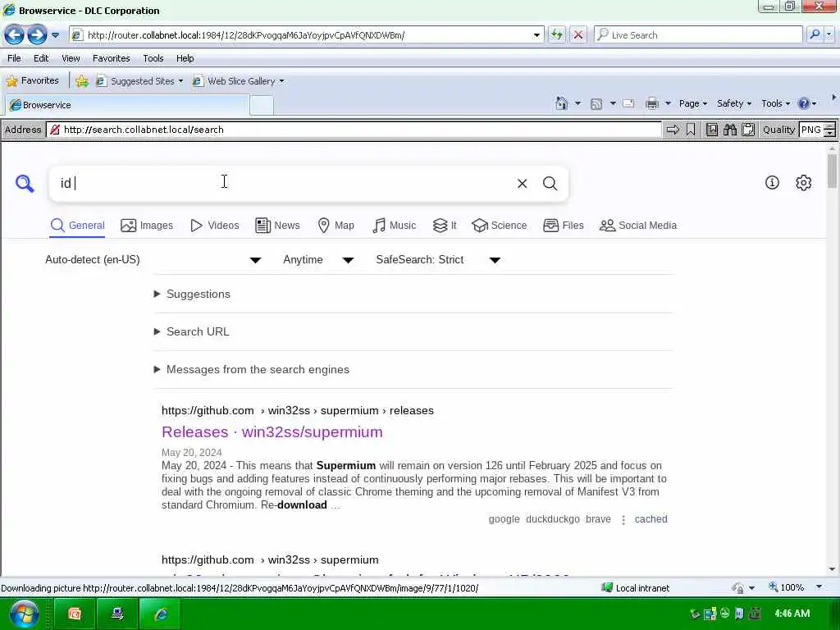Open the Auto-detect language dropdown

(x=153, y=260)
